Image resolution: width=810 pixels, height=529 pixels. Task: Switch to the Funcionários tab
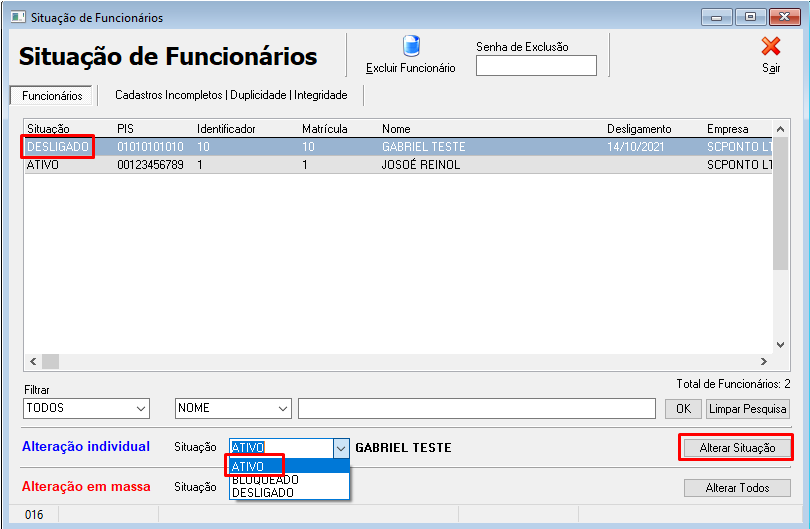[52, 96]
